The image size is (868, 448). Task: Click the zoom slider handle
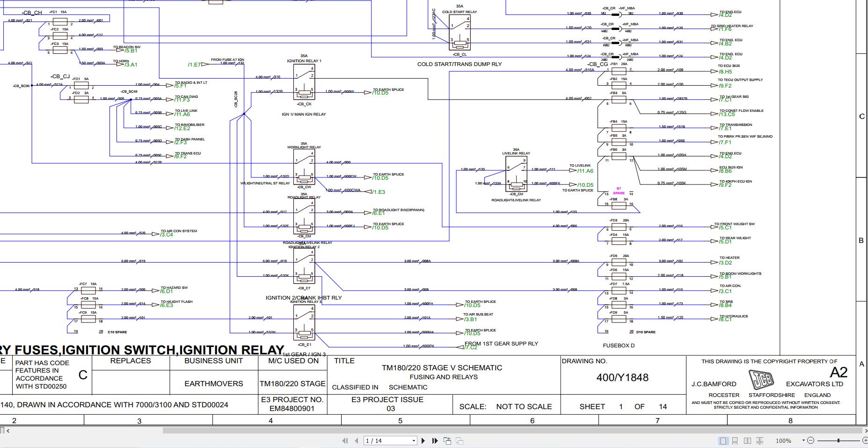(x=839, y=441)
